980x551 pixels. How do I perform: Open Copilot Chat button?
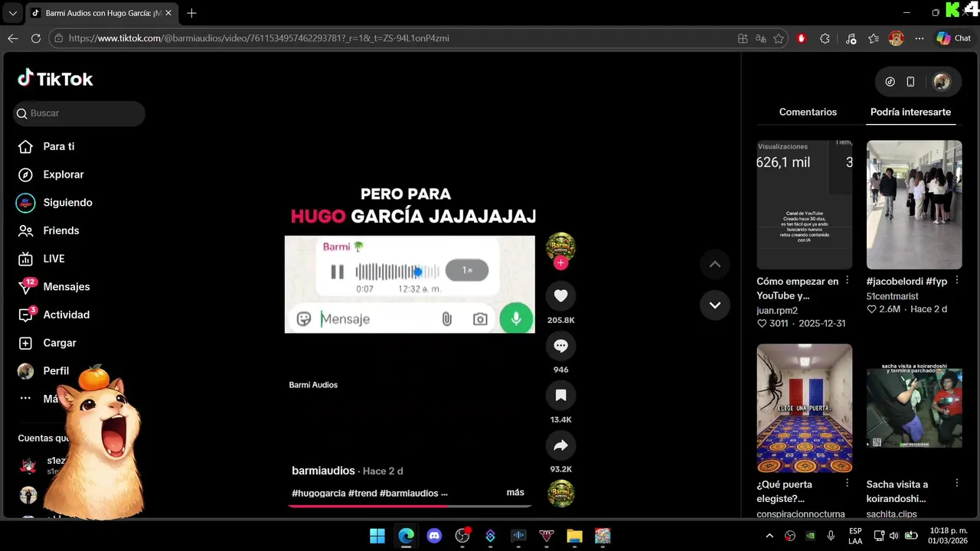point(953,38)
